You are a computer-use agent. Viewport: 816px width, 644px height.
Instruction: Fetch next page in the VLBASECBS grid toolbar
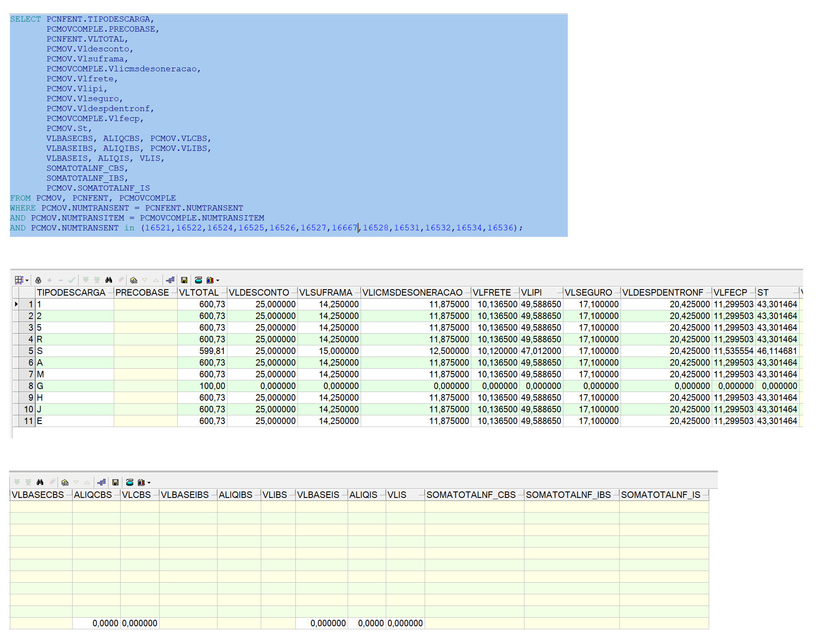(x=17, y=482)
